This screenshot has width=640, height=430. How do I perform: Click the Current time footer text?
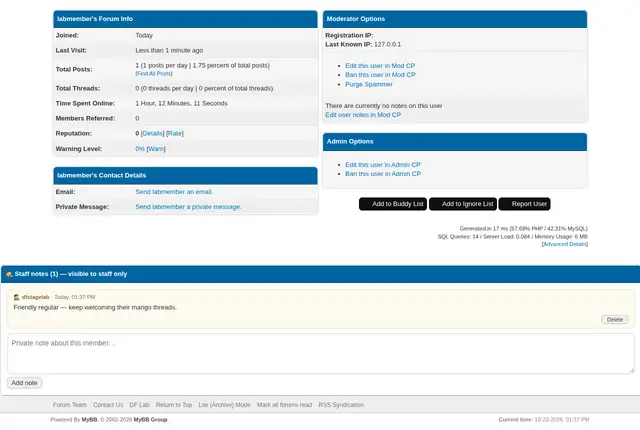544,420
